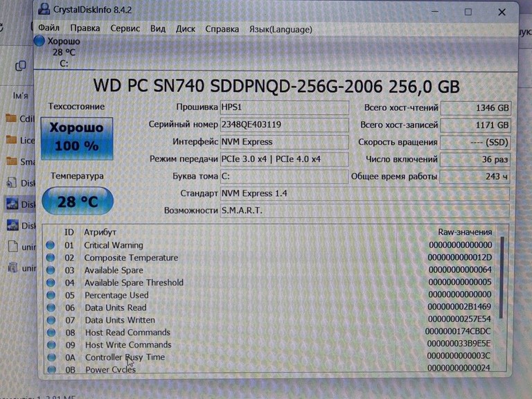Image resolution: width=532 pixels, height=399 pixels.
Task: Open the Справка menu
Action: [x=222, y=29]
